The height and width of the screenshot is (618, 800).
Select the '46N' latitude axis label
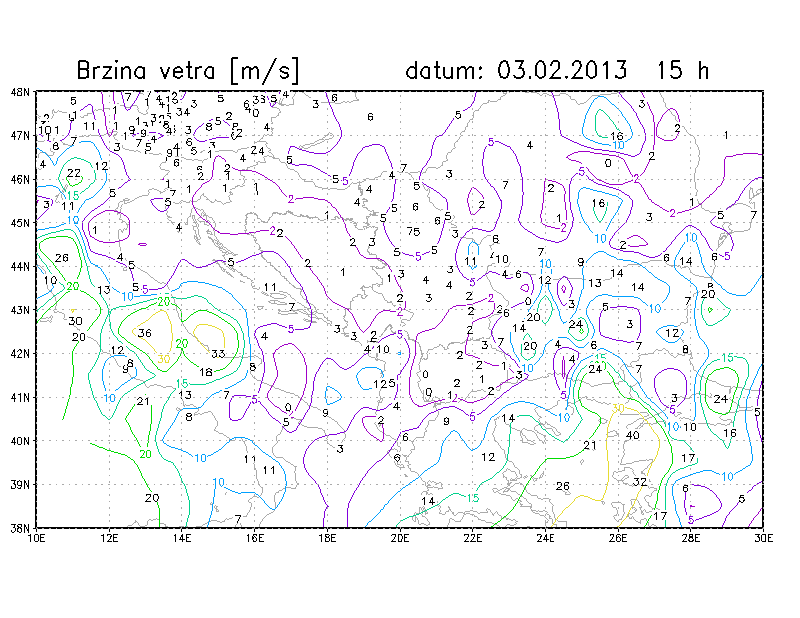pyautogui.click(x=20, y=180)
